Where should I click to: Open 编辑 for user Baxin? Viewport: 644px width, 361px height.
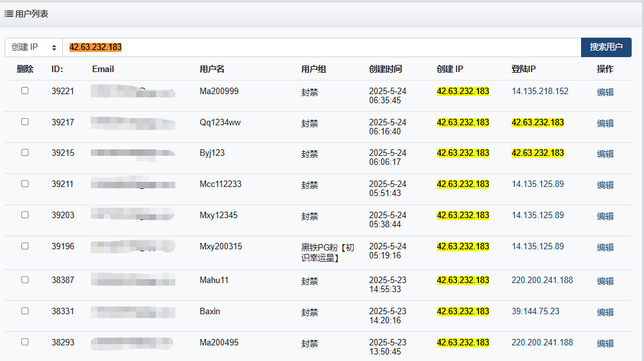[605, 312]
